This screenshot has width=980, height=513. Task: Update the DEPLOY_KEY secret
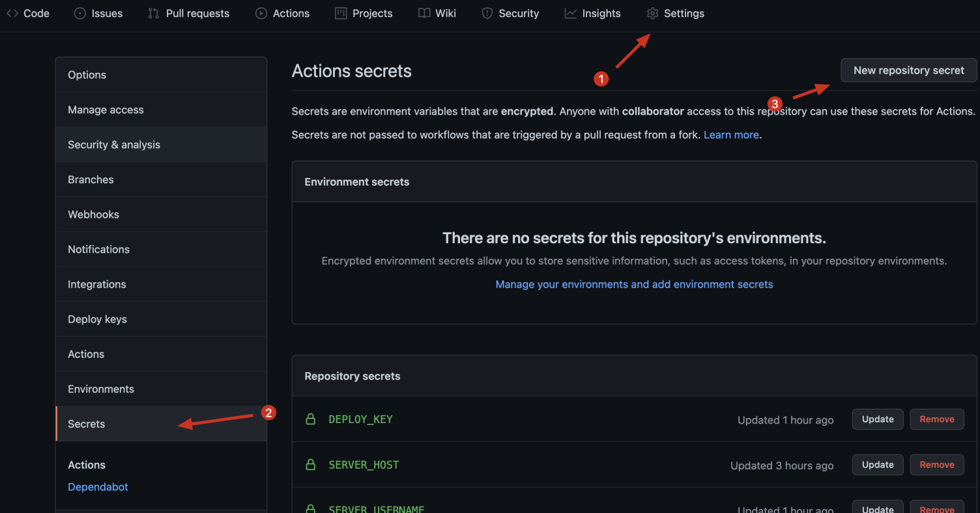(878, 419)
